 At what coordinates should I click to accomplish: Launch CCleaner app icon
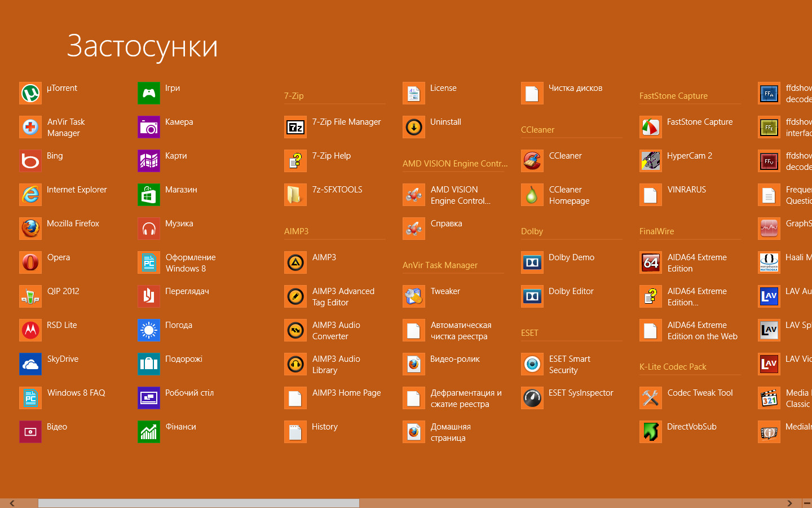(x=532, y=161)
